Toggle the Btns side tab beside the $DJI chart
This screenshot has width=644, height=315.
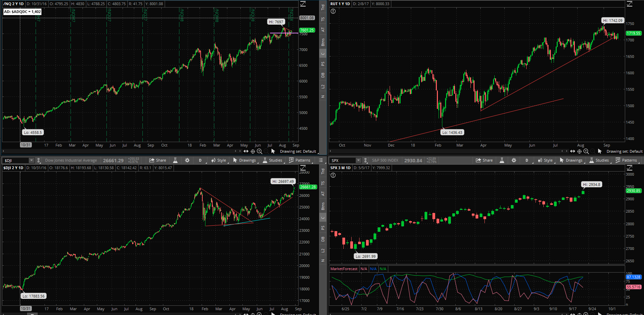tap(323, 206)
